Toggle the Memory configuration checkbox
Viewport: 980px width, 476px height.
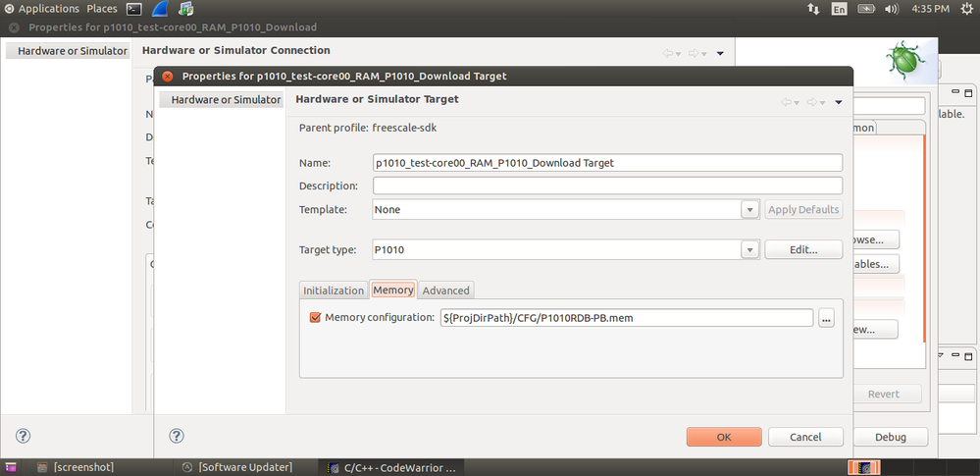[315, 318]
